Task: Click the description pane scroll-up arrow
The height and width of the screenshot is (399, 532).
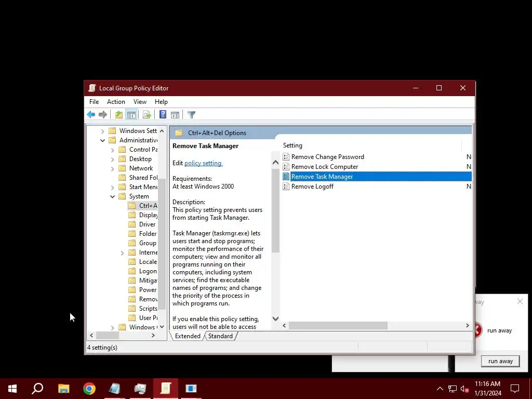Action: 275,163
